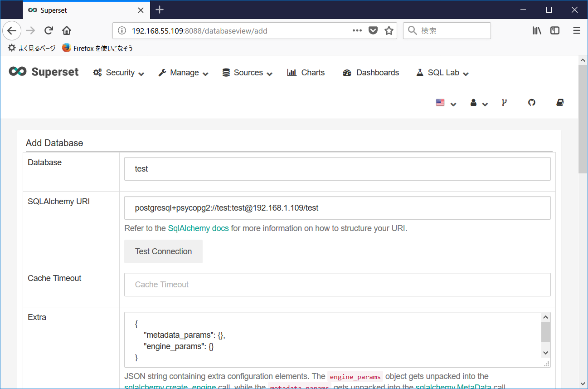Click the tracking protection shield icon
The width and height of the screenshot is (588, 389).
point(373,30)
